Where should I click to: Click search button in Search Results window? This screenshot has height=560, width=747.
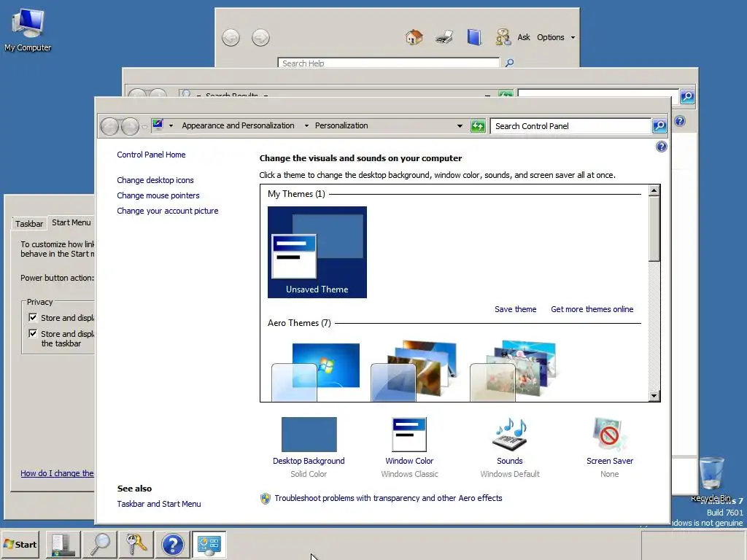(687, 97)
